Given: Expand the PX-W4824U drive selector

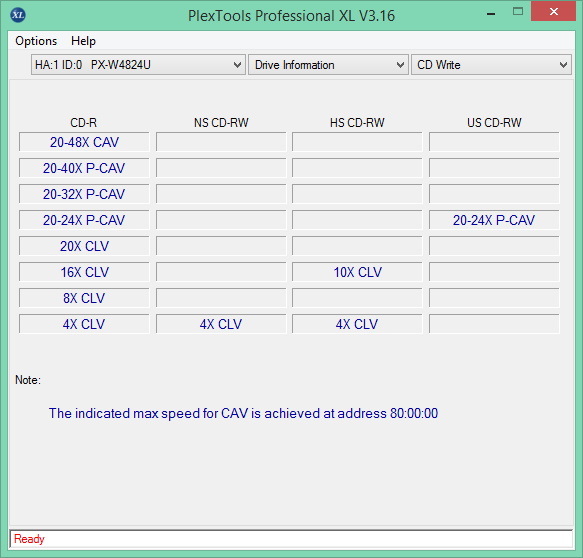Looking at the screenshot, I should tap(138, 65).
